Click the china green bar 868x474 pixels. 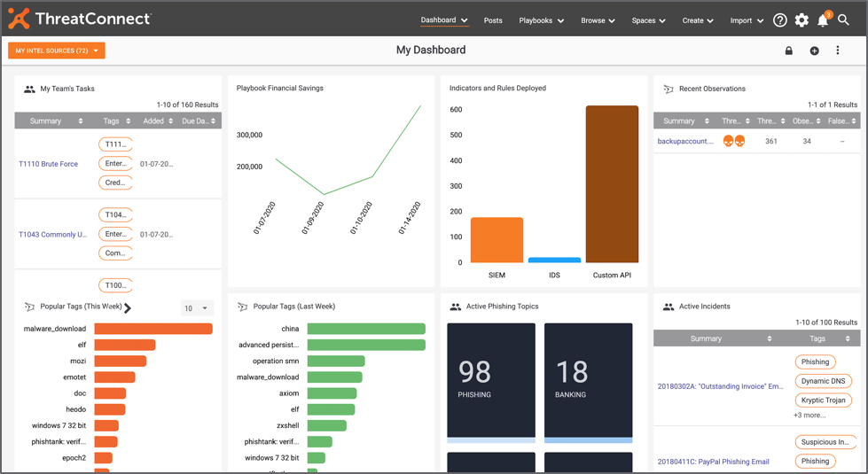tap(366, 329)
